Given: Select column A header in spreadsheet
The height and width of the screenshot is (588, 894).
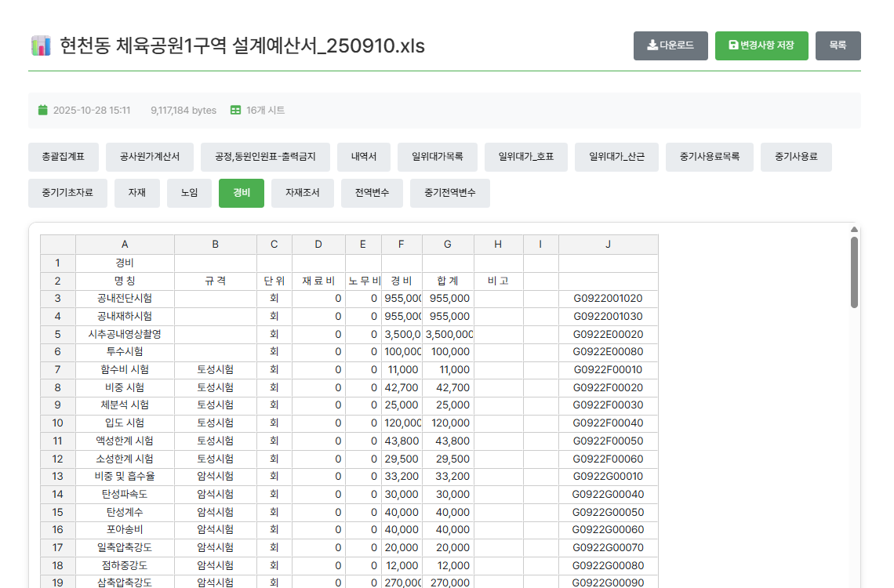Looking at the screenshot, I should 125,245.
